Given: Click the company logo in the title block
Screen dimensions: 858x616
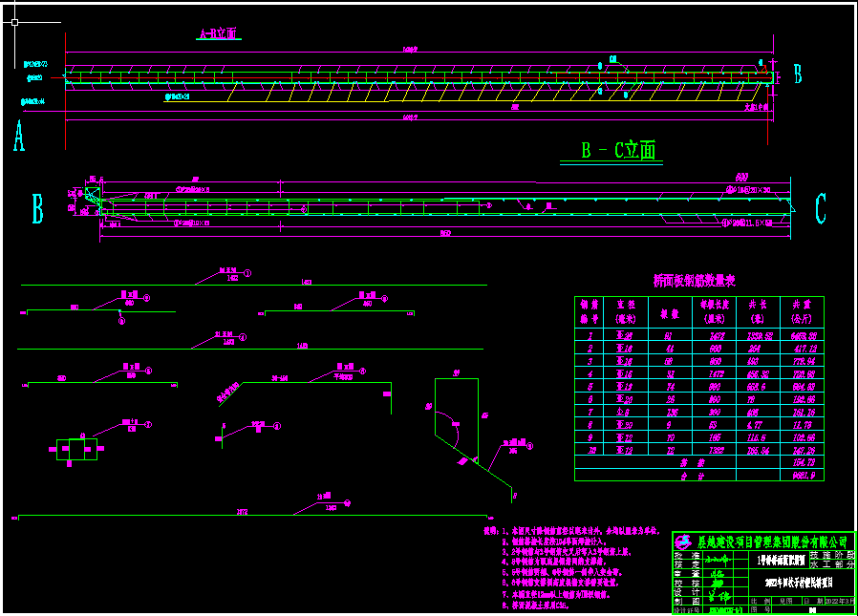Looking at the screenshot, I should click(x=682, y=542).
